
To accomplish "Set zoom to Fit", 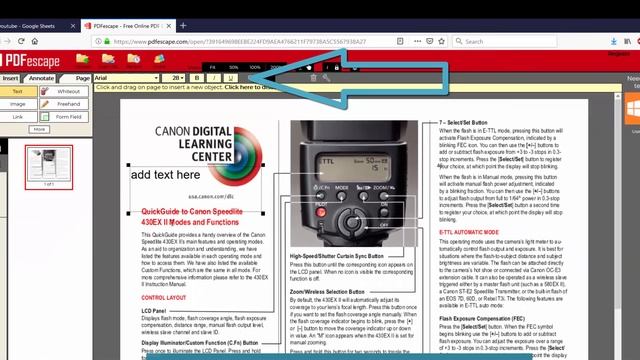I will click(212, 67).
